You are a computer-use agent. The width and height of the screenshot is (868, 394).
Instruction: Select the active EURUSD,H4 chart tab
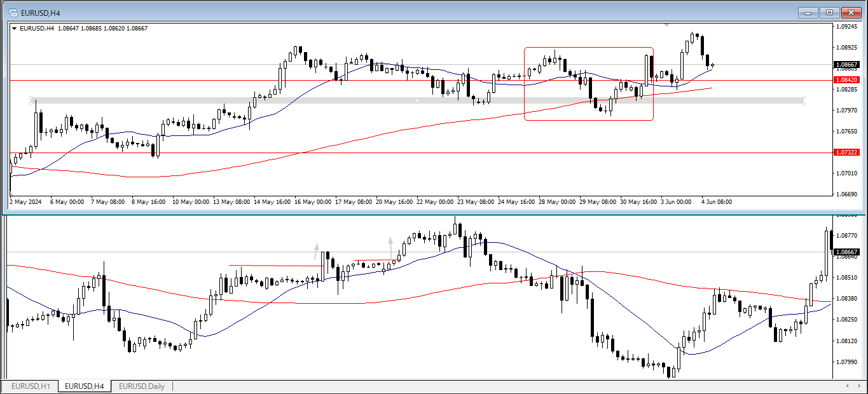pyautogui.click(x=85, y=386)
